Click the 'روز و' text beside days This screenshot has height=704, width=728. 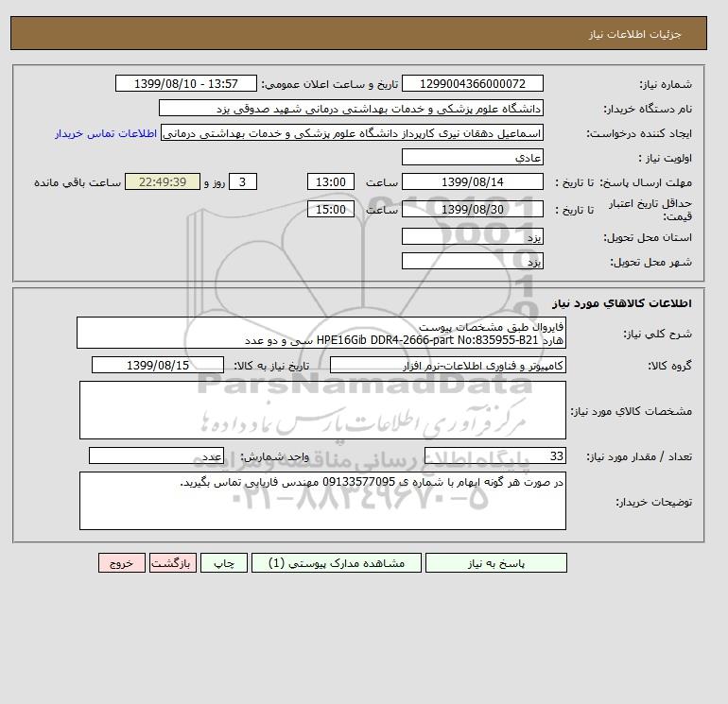[x=215, y=182]
